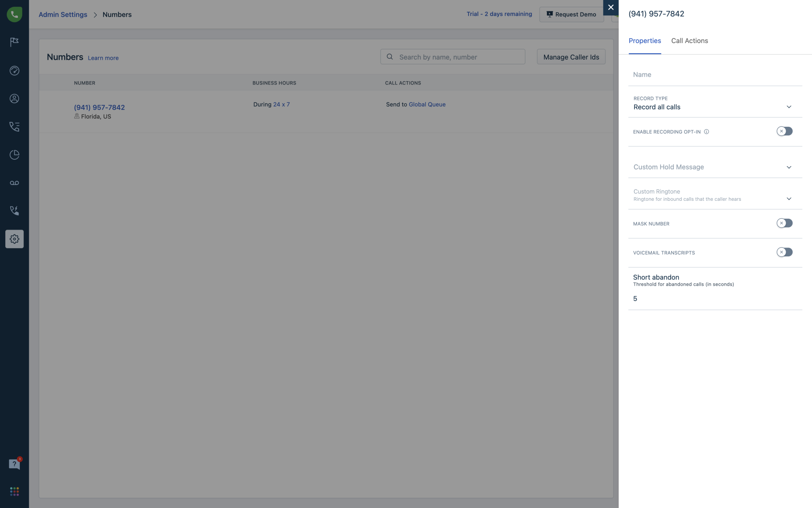Open the app switcher grid icon

tap(14, 491)
